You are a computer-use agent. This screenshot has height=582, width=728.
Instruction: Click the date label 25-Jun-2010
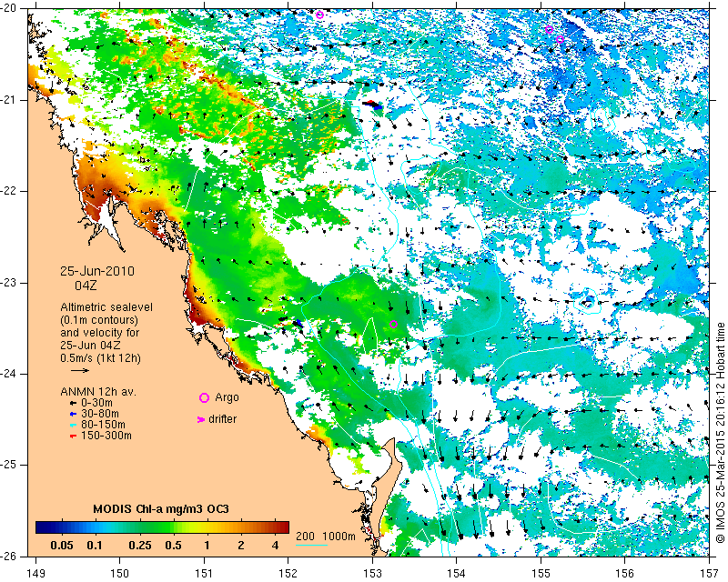click(x=97, y=271)
